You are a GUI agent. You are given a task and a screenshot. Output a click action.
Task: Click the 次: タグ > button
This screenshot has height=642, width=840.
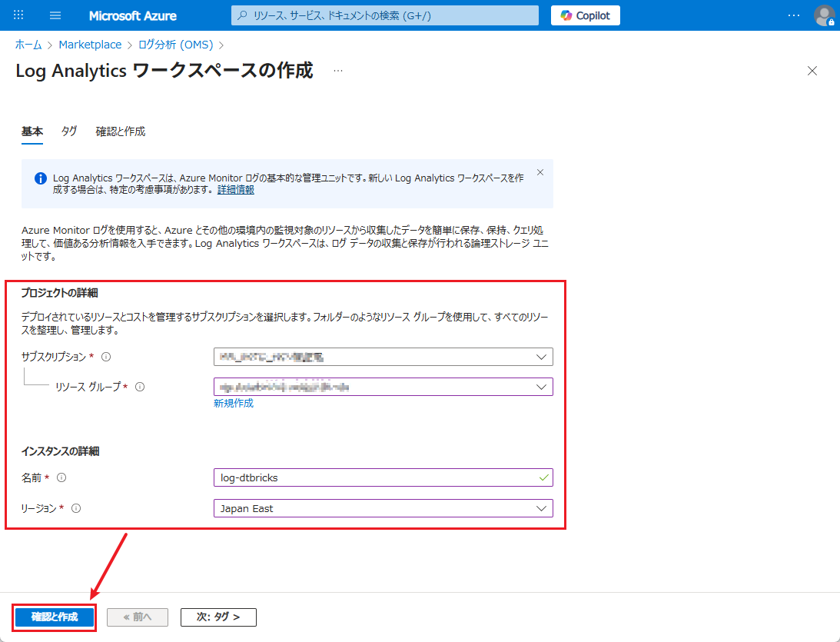(x=218, y=617)
